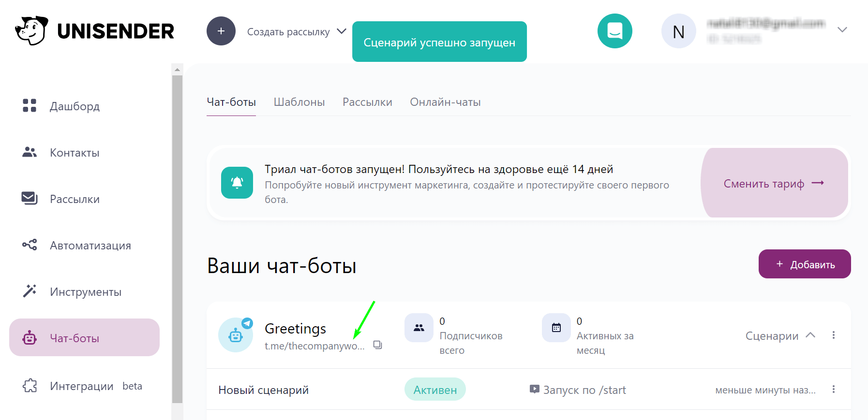This screenshot has height=420, width=868.
Task: Click the Запуск по /start trigger label
Action: [x=578, y=390]
